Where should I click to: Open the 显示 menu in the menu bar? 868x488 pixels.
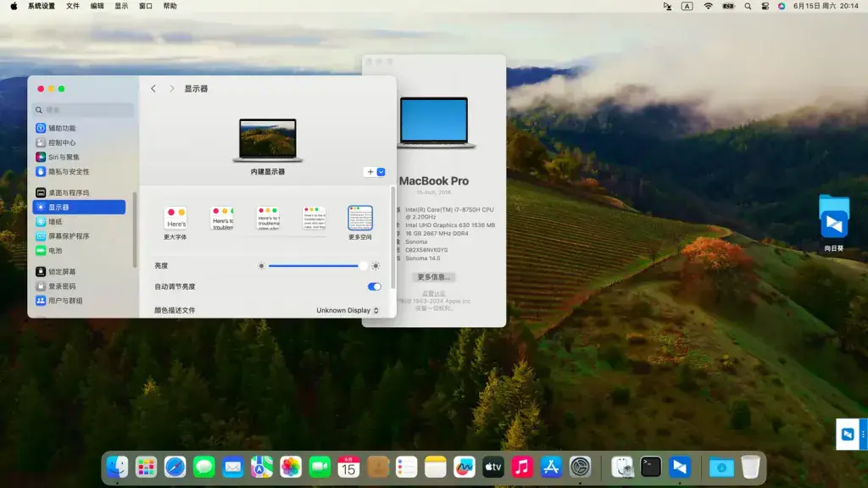121,6
